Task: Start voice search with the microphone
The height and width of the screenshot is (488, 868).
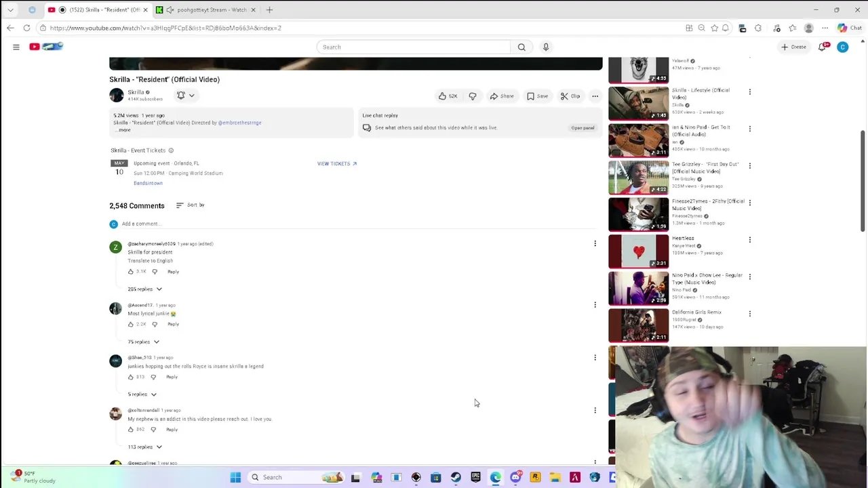Action: coord(546,47)
